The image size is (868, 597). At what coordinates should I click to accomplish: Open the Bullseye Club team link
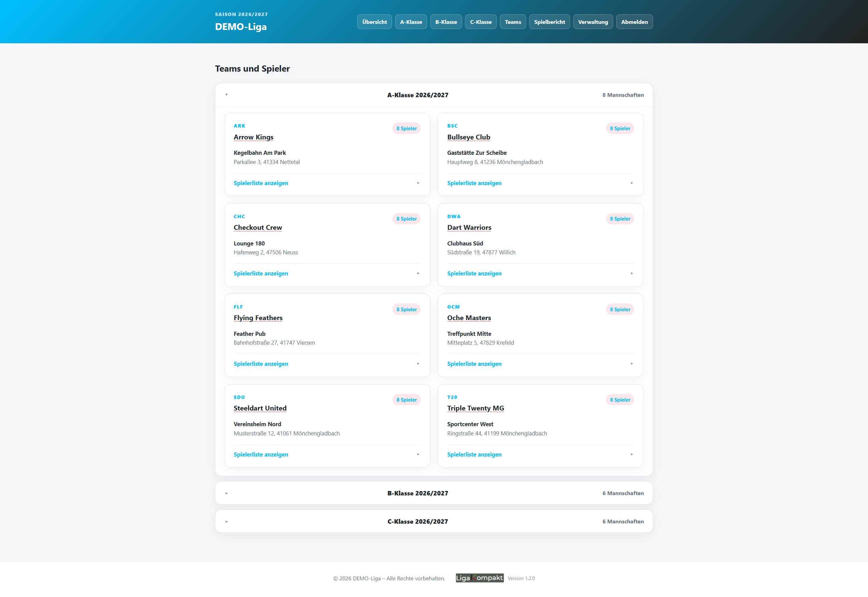(x=468, y=137)
